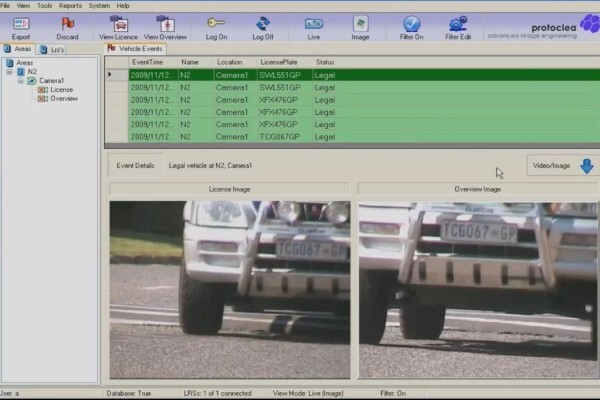Open View Licence camera icon
This screenshot has width=600, height=400.
pos(119,23)
